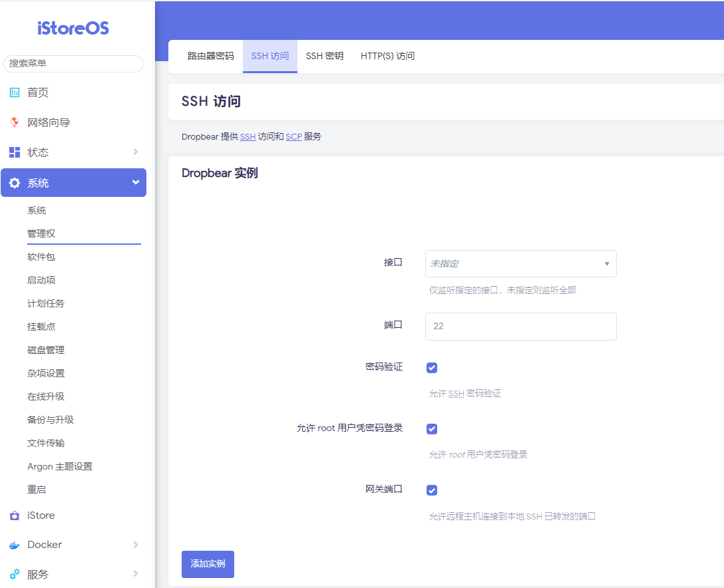724x588 pixels.
Task: Disable the 密码验证 checkbox
Action: point(432,367)
